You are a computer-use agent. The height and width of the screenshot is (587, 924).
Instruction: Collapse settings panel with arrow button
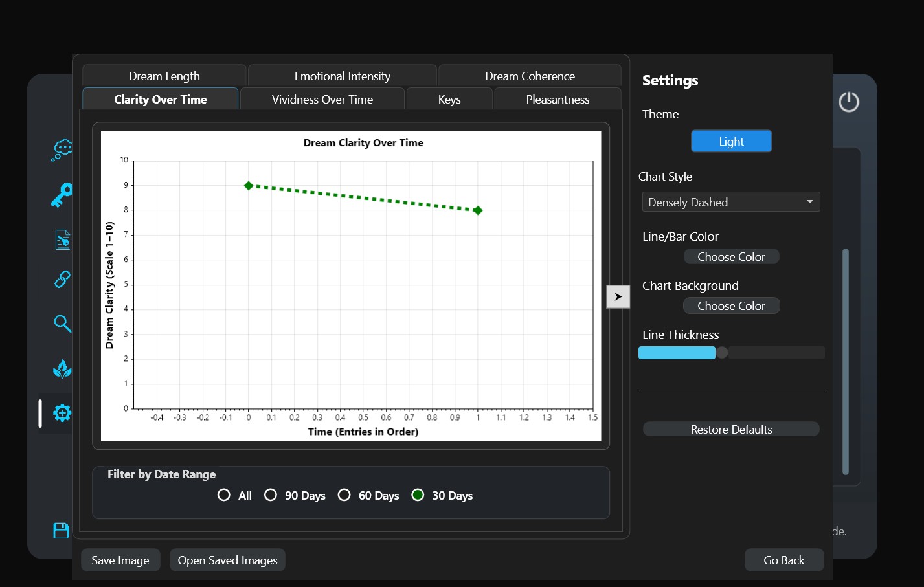pyautogui.click(x=618, y=296)
